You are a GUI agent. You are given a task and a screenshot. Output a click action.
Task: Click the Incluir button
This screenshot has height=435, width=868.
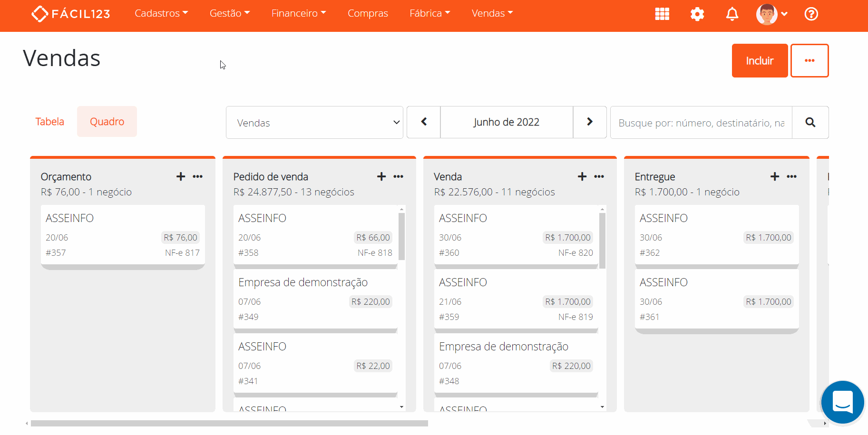[760, 60]
